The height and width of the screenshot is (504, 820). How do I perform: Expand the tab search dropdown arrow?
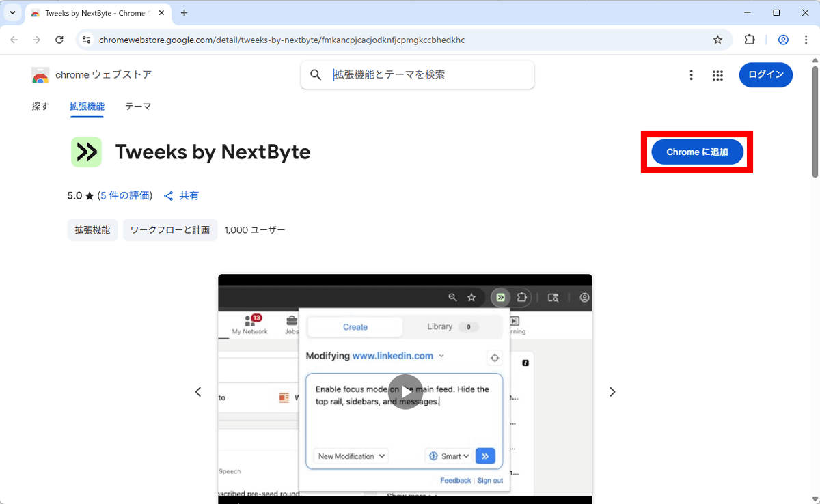(x=12, y=13)
